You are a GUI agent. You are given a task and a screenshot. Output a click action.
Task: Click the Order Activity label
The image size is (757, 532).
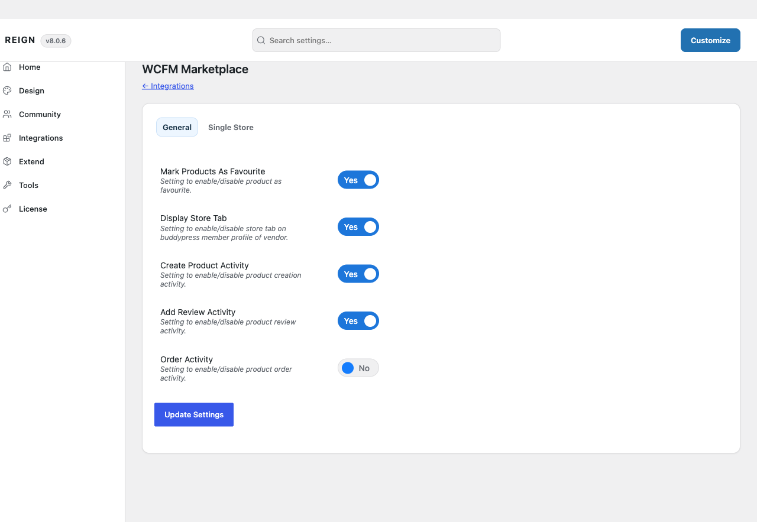186,359
